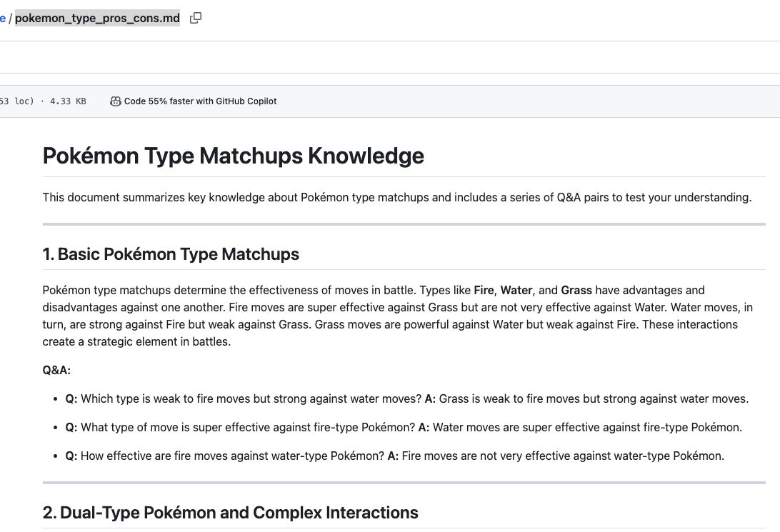780x532 pixels.
Task: Click the '1. Basic Pokémon Type Matchups' heading
Action: click(x=171, y=254)
